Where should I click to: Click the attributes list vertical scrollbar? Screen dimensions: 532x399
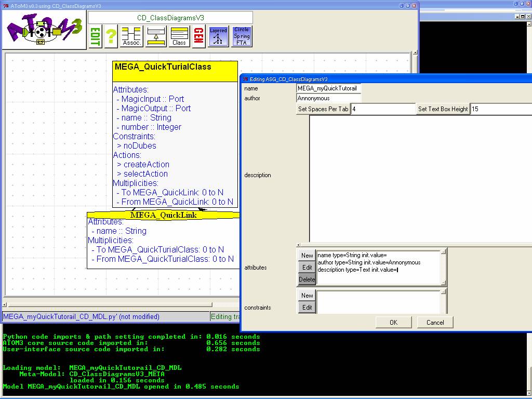443,268
